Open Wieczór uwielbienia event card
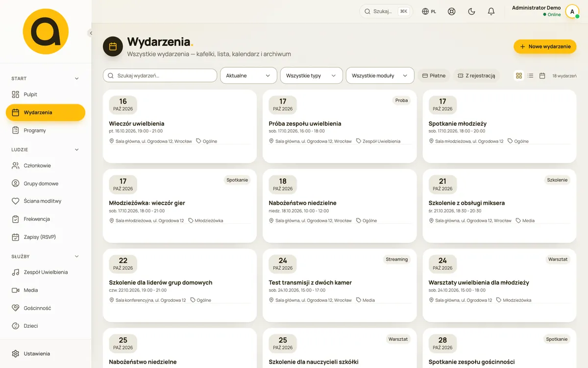The height and width of the screenshot is (368, 588). pyautogui.click(x=180, y=126)
